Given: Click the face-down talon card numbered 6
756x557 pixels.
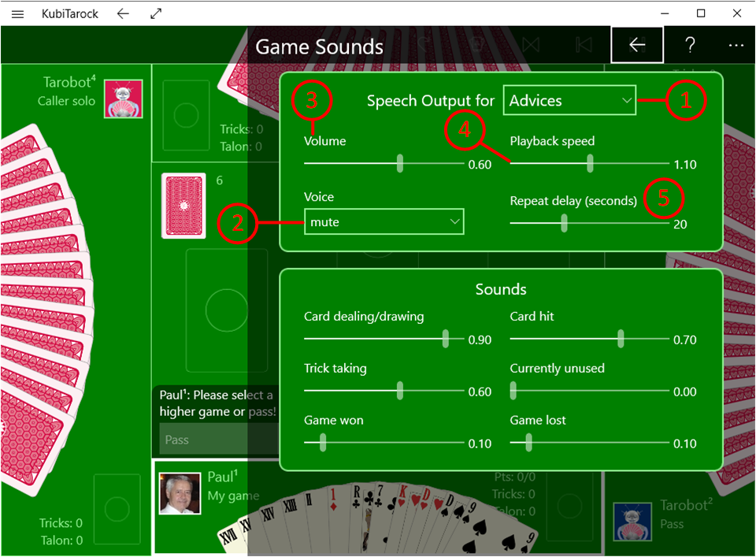Looking at the screenshot, I should (183, 206).
